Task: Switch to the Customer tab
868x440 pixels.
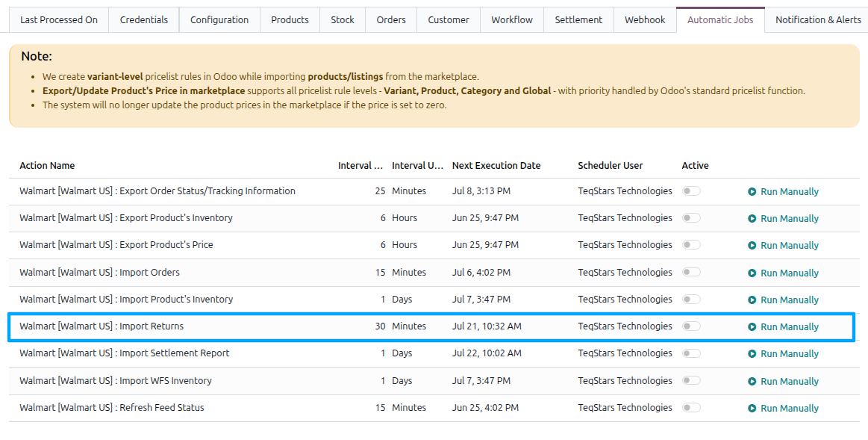Action: click(x=449, y=20)
